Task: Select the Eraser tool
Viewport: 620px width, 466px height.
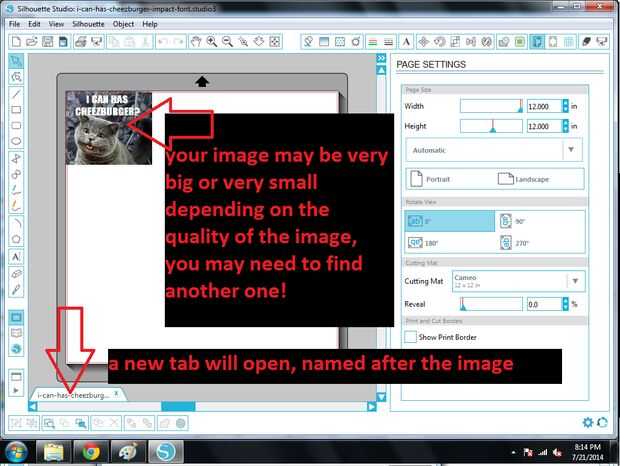Action: [16, 274]
